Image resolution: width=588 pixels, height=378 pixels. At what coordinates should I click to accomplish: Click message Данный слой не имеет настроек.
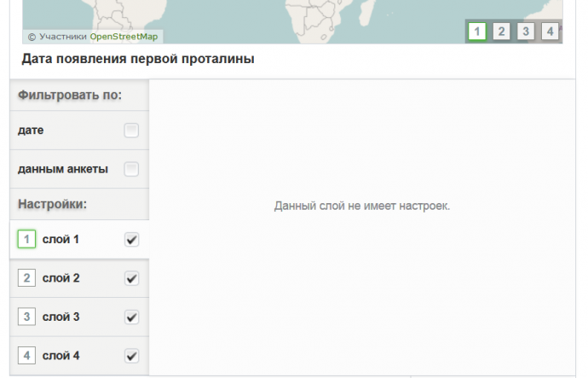tap(362, 206)
